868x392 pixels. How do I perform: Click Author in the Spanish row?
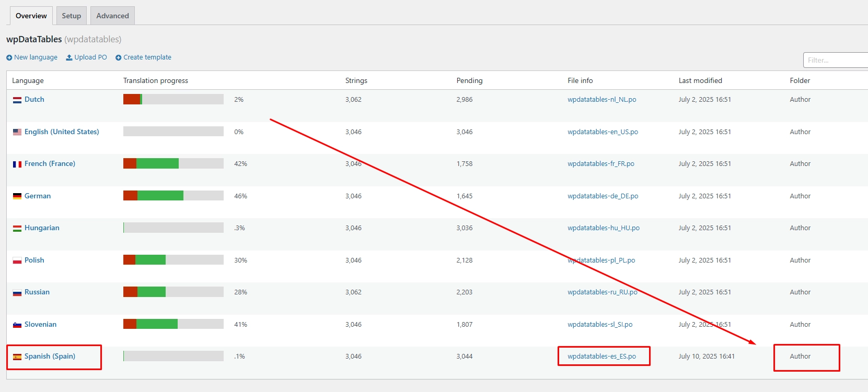[800, 356]
